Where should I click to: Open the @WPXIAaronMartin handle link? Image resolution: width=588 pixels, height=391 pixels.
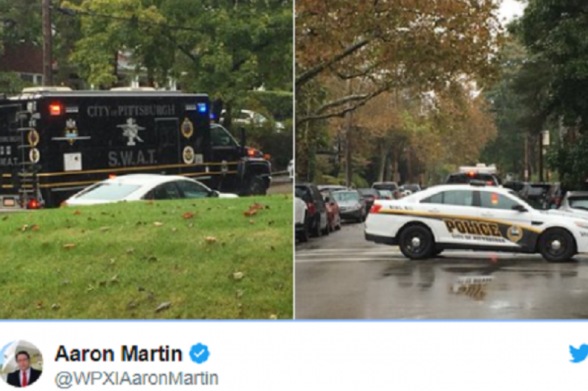click(x=136, y=379)
